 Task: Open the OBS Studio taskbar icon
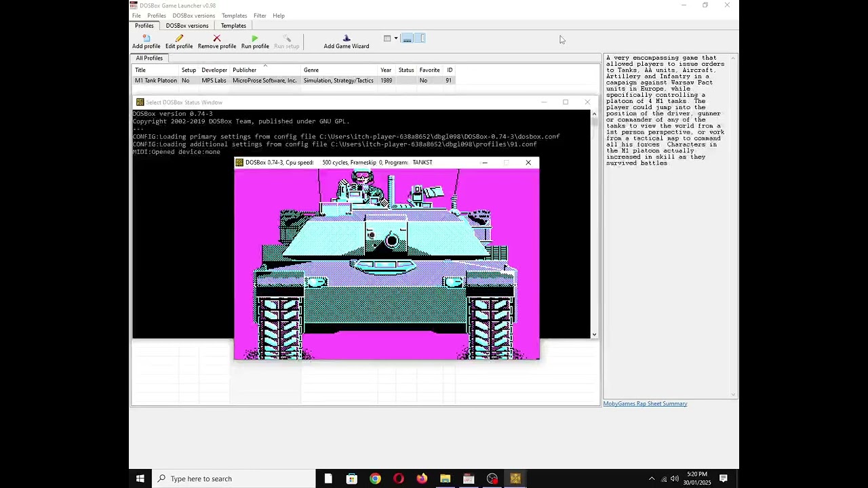click(492, 479)
